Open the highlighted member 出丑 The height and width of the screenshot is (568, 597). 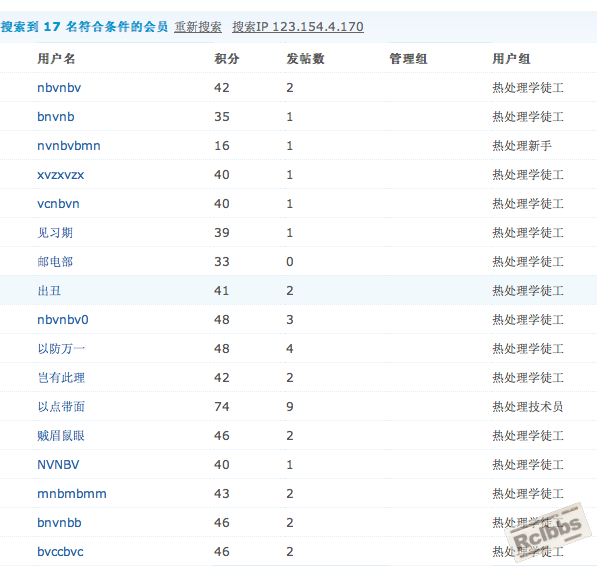(49, 291)
